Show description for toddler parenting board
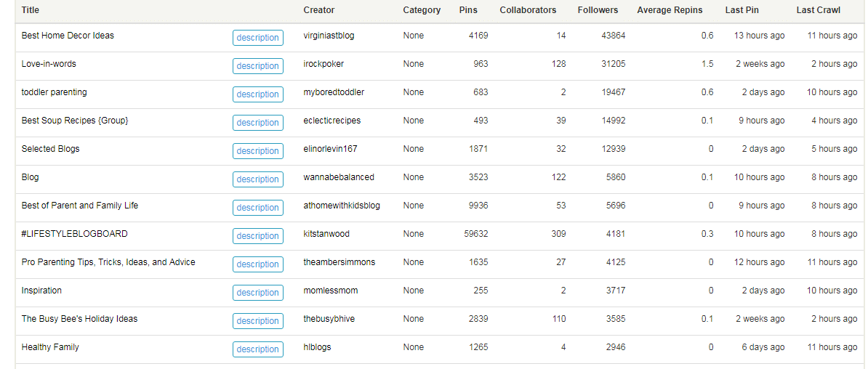The height and width of the screenshot is (369, 868). [258, 94]
